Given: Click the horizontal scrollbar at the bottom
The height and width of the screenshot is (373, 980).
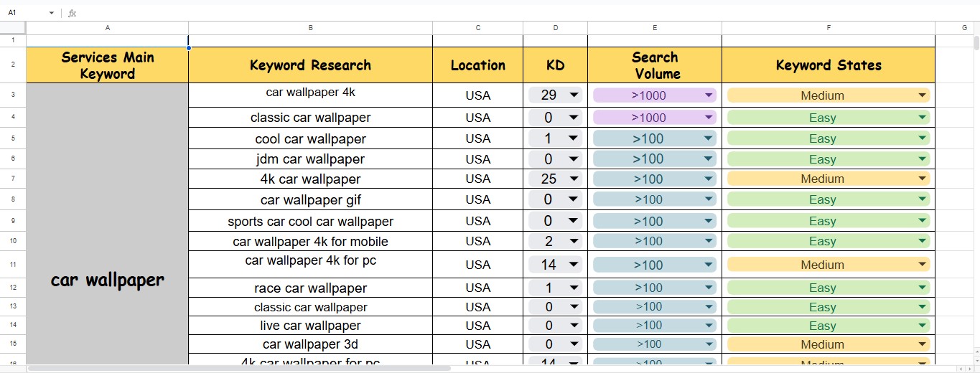Looking at the screenshot, I should (x=237, y=368).
